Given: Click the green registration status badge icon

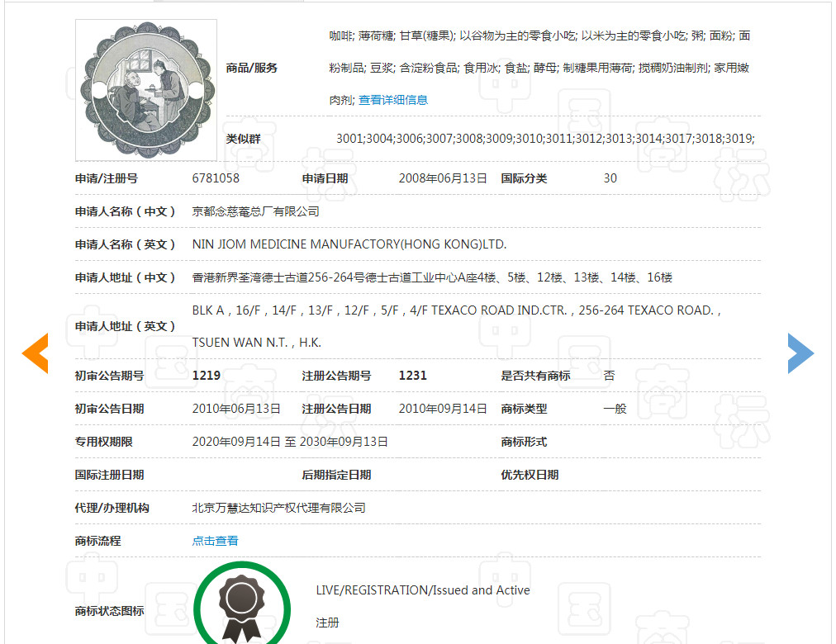Looking at the screenshot, I should 242,604.
